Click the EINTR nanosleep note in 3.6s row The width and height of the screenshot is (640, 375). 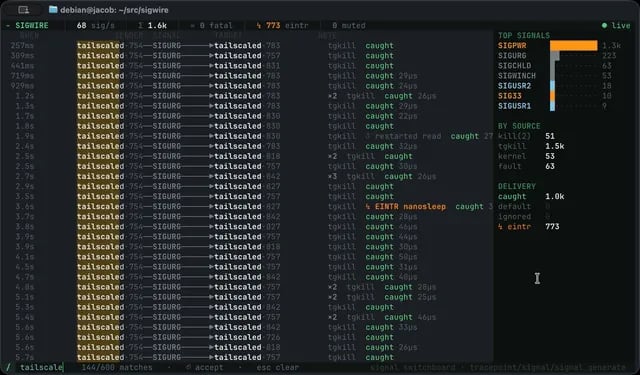click(406, 206)
